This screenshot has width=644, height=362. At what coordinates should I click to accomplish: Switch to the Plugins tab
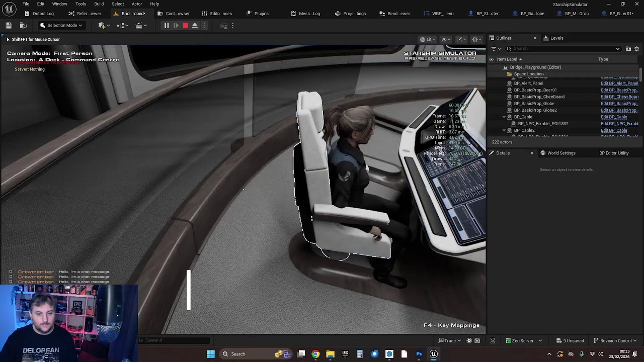(x=258, y=14)
